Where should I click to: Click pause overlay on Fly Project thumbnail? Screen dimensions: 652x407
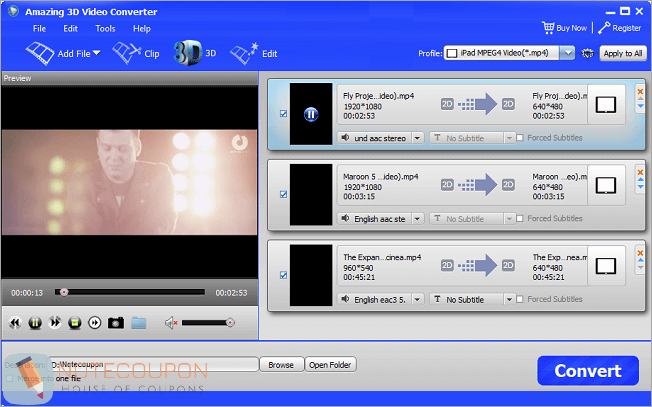click(x=311, y=114)
